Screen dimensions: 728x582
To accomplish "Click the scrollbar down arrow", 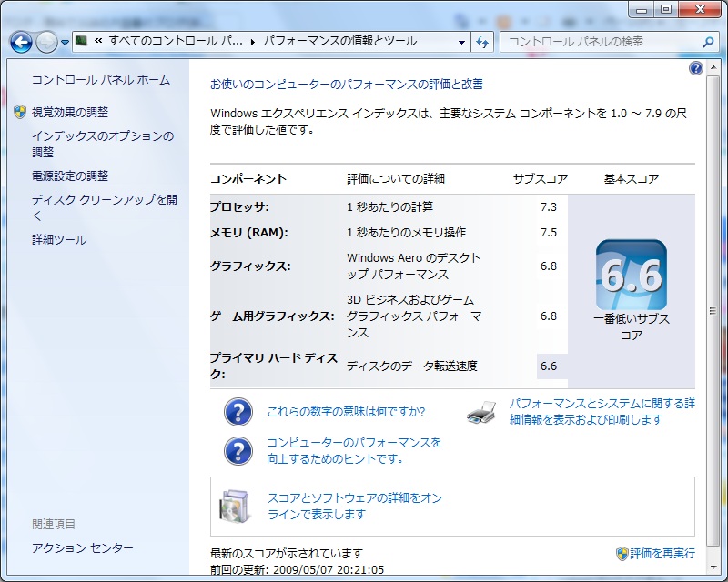I will [713, 567].
